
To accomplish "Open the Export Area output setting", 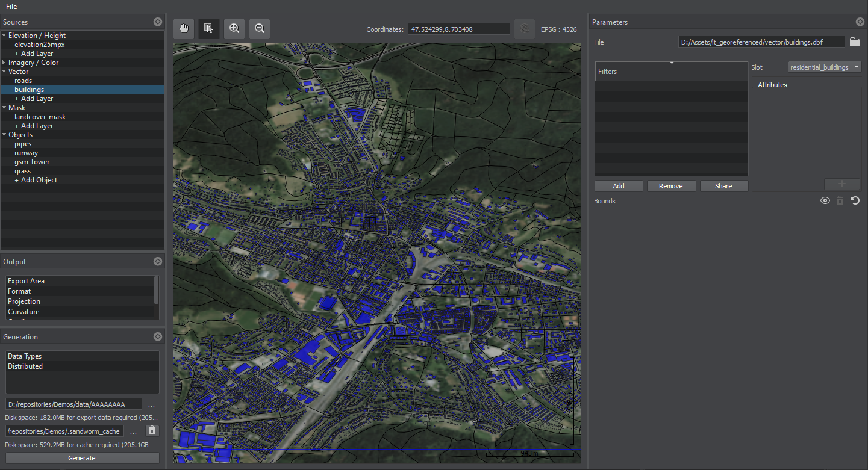I will pyautogui.click(x=80, y=281).
